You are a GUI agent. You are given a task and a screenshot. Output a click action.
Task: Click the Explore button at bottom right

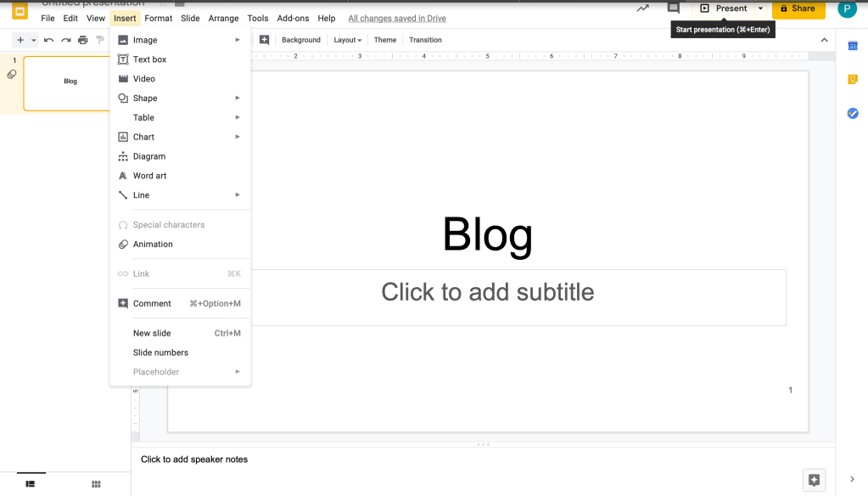(x=814, y=480)
